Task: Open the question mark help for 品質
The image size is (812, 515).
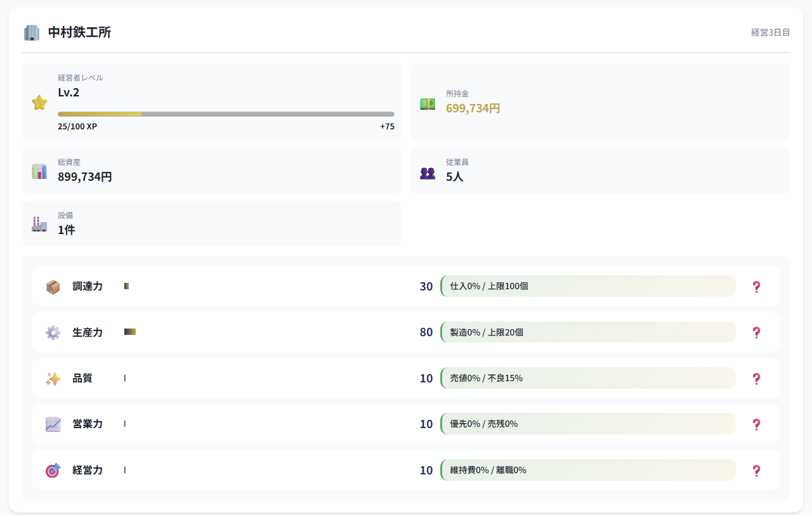Action: coord(756,379)
